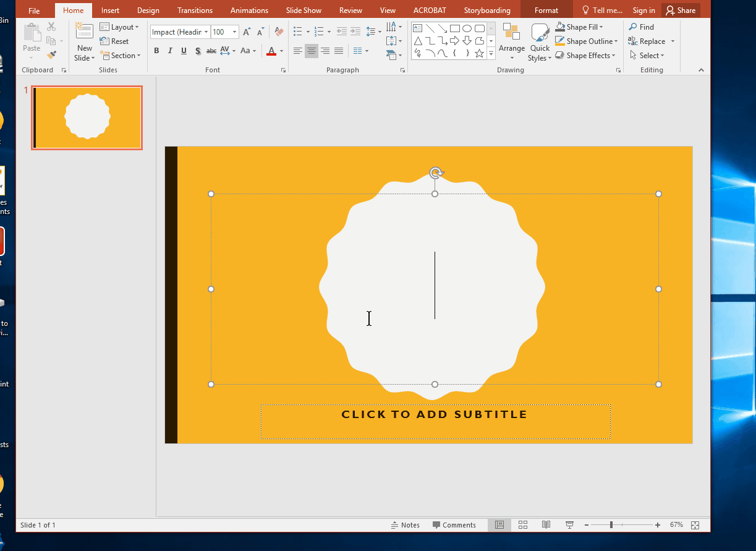Open the Shape Outline dropdown

pos(586,41)
